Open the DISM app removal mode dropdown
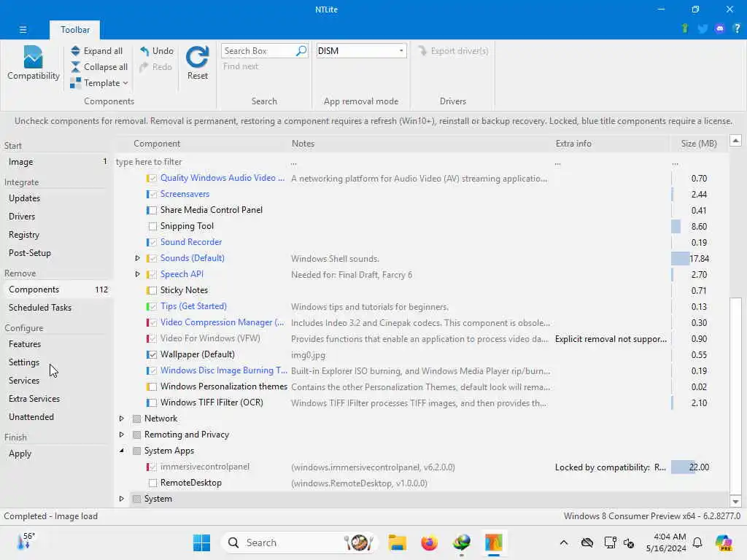This screenshot has height=560, width=747. [x=401, y=50]
